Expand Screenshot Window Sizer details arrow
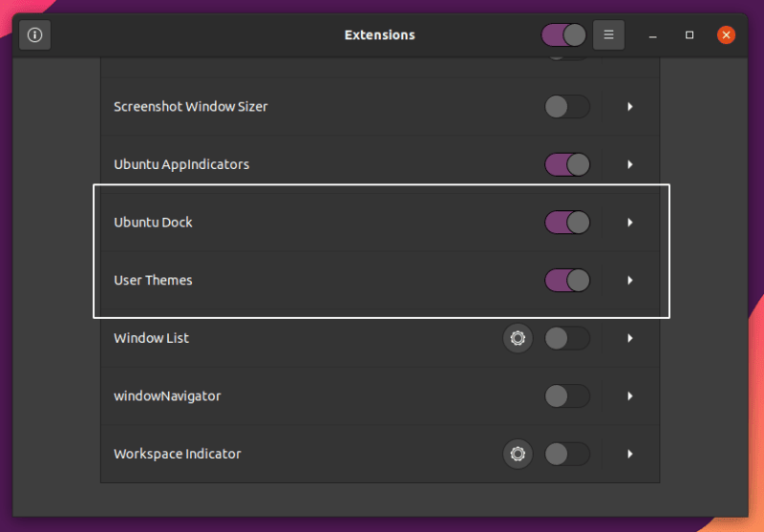The image size is (764, 532). (x=630, y=107)
